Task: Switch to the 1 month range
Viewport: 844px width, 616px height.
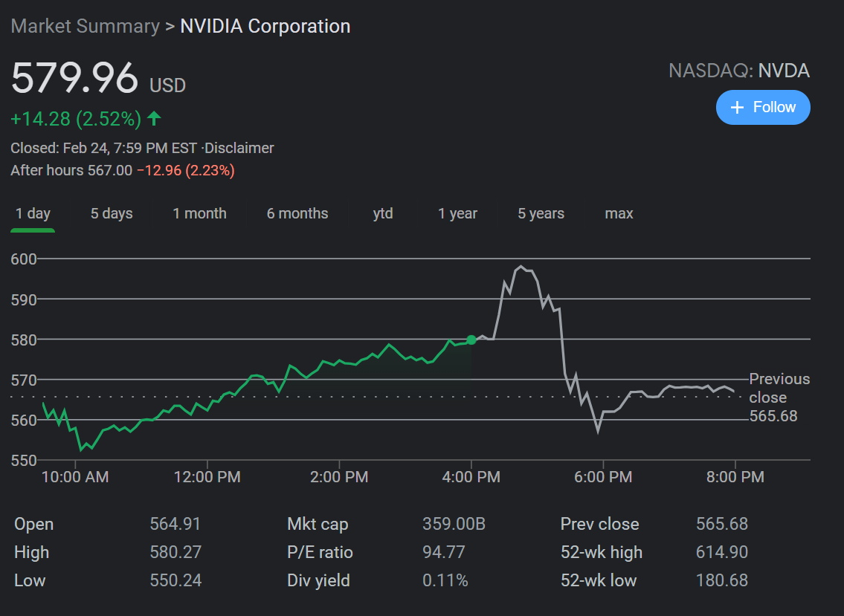Action: click(199, 214)
